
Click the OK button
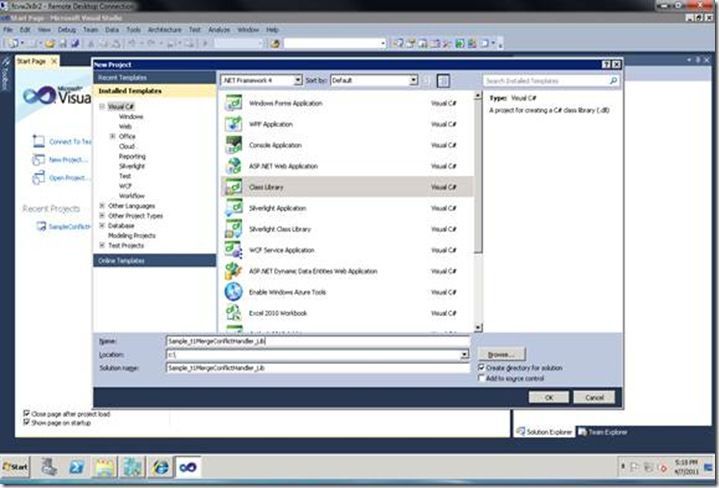pyautogui.click(x=549, y=398)
